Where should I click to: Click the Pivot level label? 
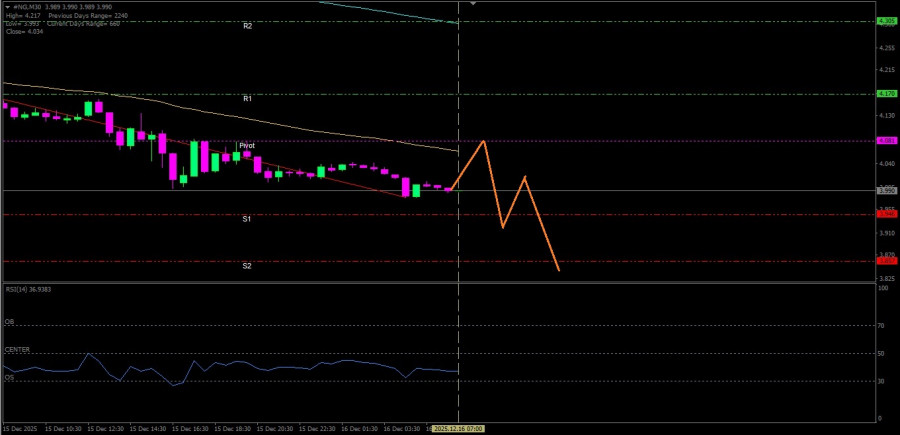click(247, 146)
